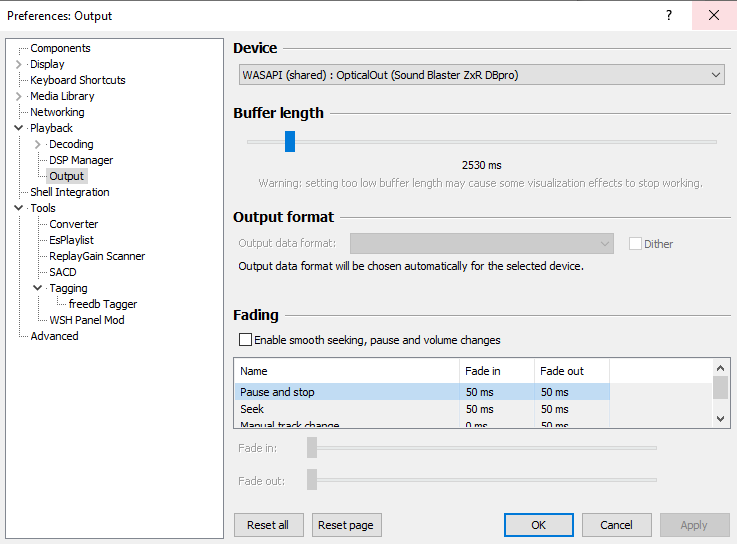
Task: Expand the Display tree node
Action: [x=19, y=64]
